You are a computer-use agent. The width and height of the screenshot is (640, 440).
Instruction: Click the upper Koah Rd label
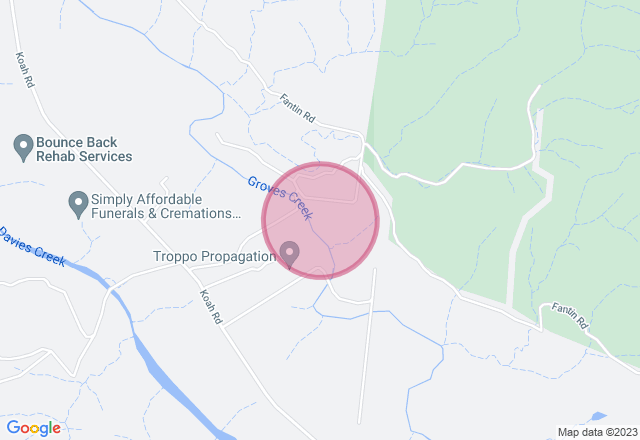(x=25, y=70)
